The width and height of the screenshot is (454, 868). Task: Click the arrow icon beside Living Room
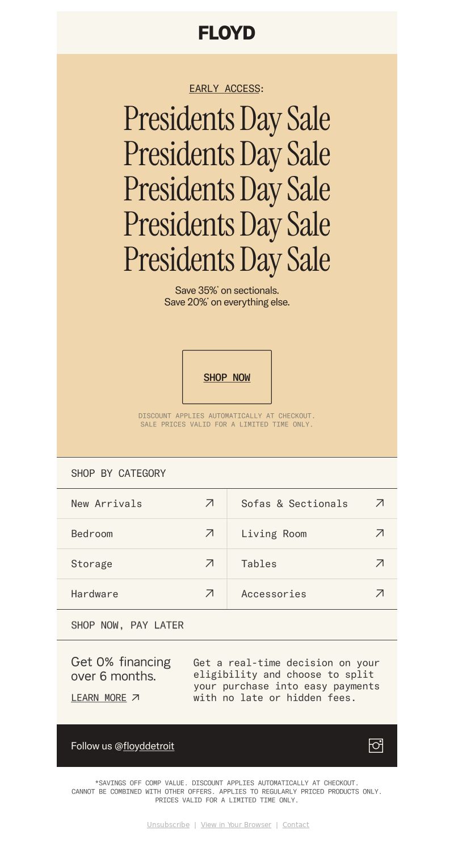(x=380, y=533)
